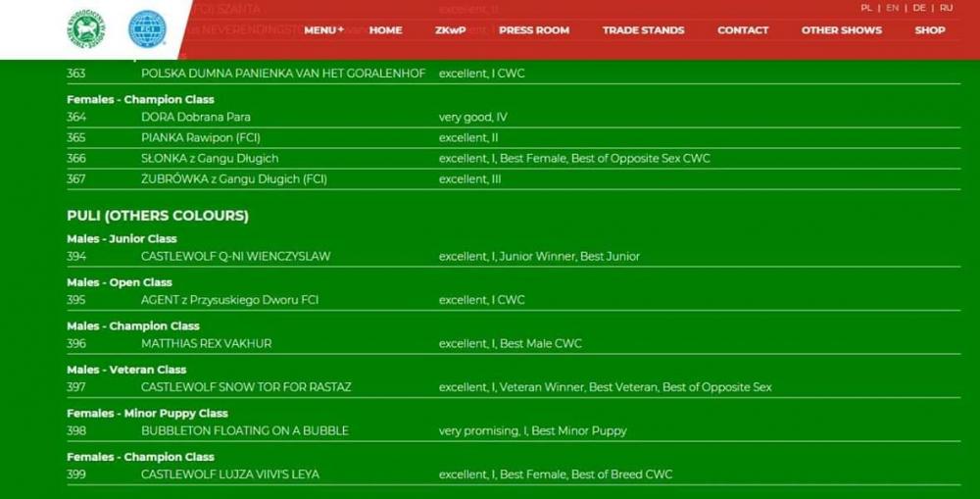Switch language to EN

click(893, 8)
